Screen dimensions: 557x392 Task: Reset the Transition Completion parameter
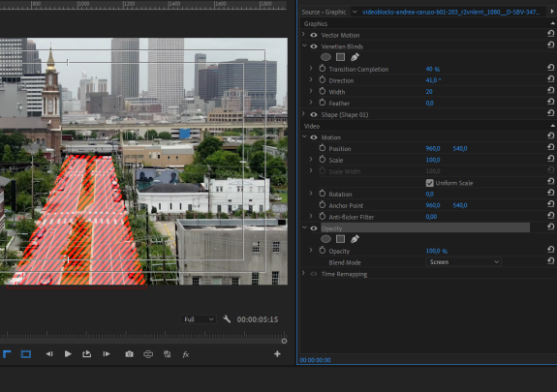click(x=550, y=68)
